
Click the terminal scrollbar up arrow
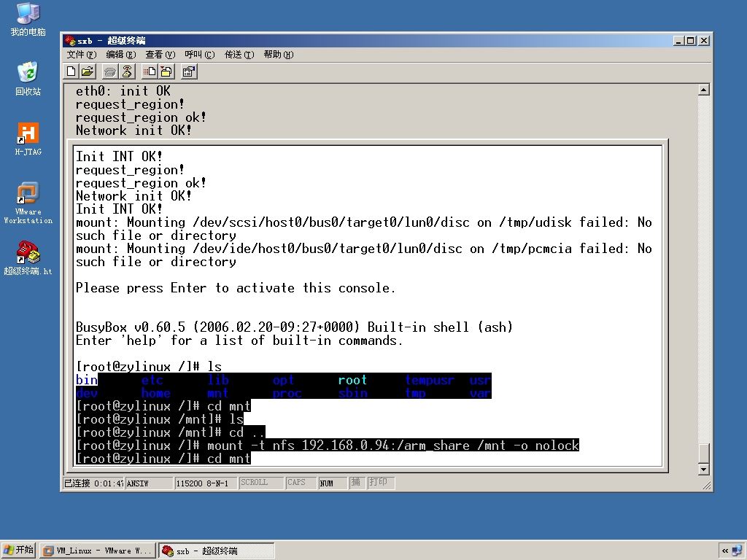pos(704,90)
